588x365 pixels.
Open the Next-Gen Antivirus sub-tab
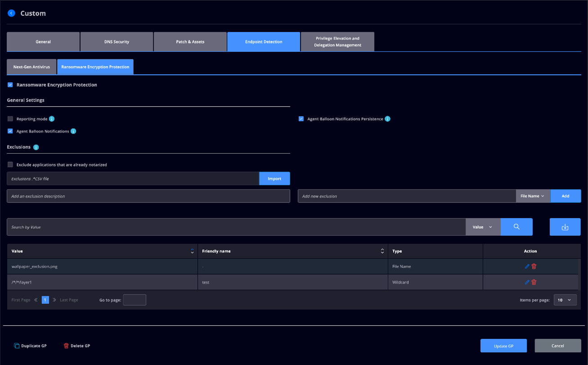32,67
